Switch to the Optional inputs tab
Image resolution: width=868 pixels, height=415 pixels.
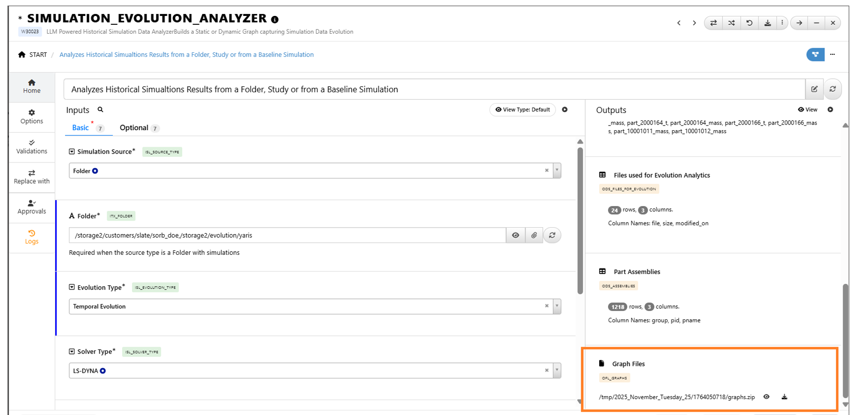pos(134,128)
